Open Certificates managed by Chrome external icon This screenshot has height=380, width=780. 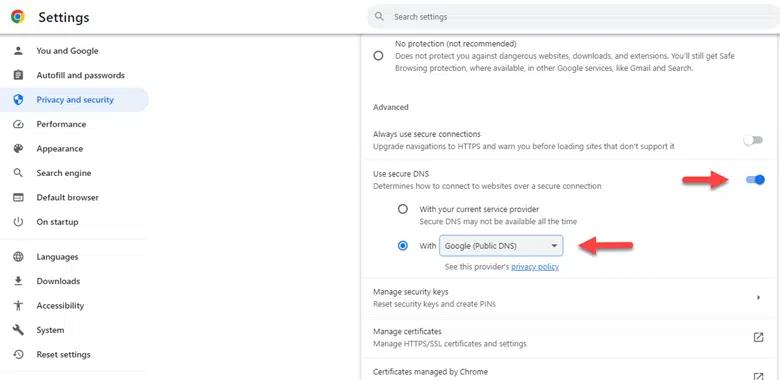[758, 376]
